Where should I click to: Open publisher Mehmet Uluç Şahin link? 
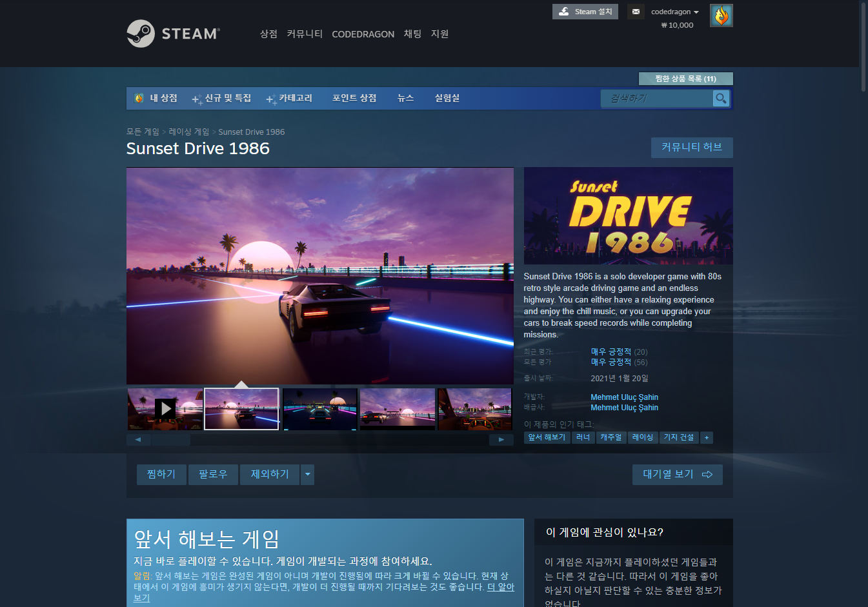click(624, 408)
